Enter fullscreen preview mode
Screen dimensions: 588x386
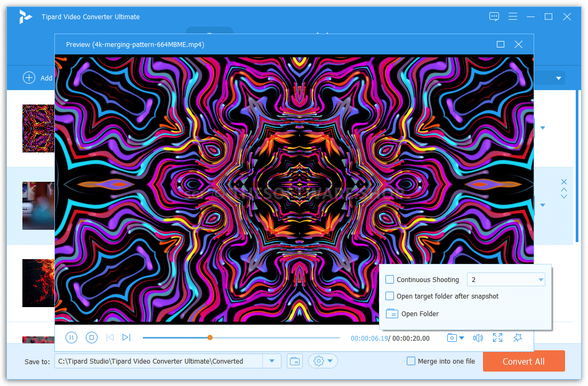click(x=497, y=337)
